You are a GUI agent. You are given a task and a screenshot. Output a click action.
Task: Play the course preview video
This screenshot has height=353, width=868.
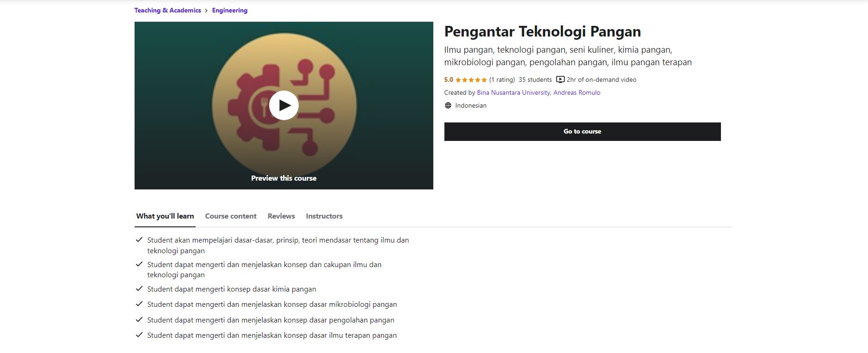click(x=283, y=105)
